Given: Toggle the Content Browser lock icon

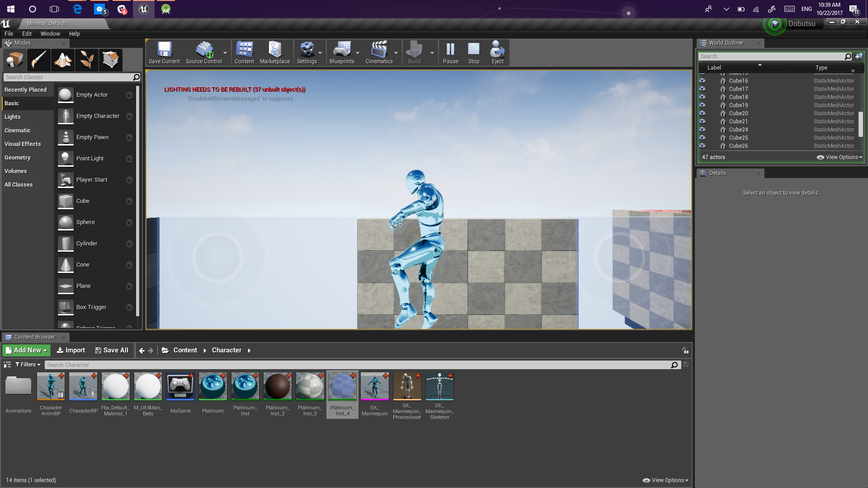Looking at the screenshot, I should pos(685,351).
